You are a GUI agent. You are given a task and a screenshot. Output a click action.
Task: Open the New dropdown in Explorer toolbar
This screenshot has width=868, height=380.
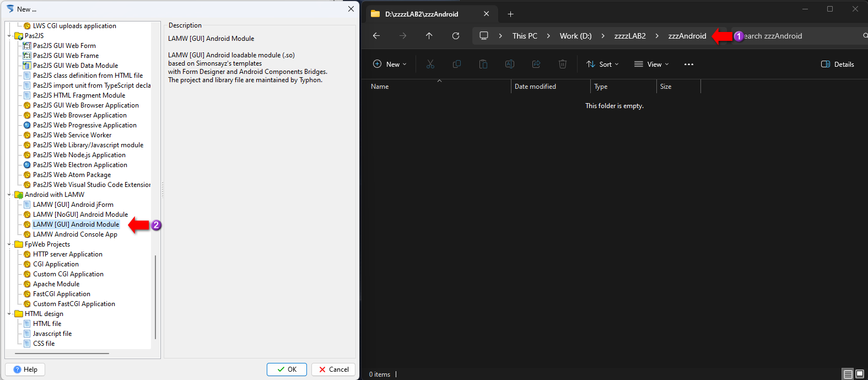pos(390,65)
